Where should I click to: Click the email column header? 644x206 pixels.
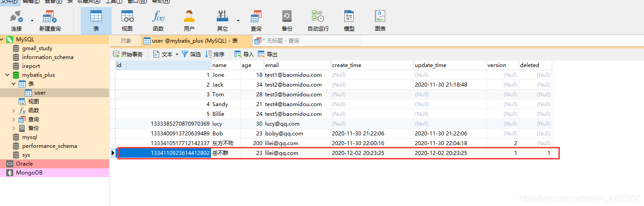[x=297, y=65]
